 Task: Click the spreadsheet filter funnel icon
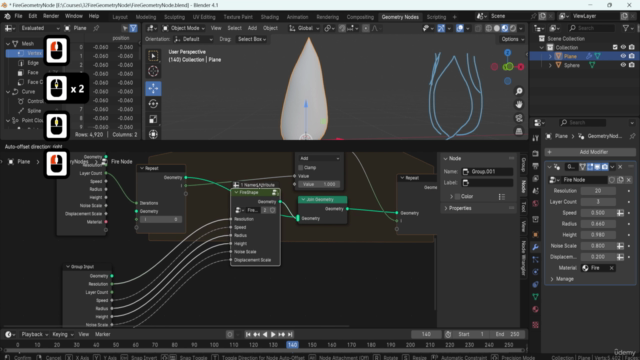133,28
